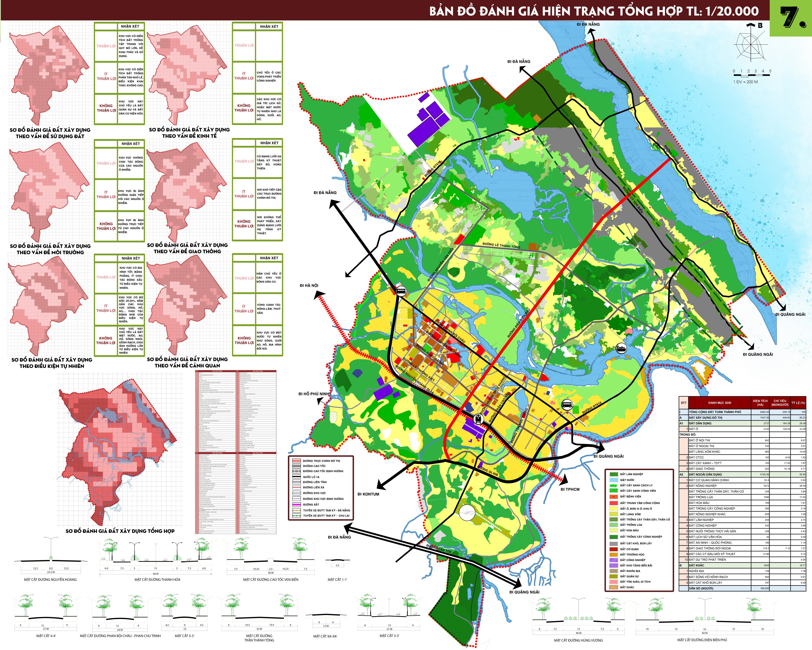Click the Mặt nước blue legend swatch

coord(614,480)
